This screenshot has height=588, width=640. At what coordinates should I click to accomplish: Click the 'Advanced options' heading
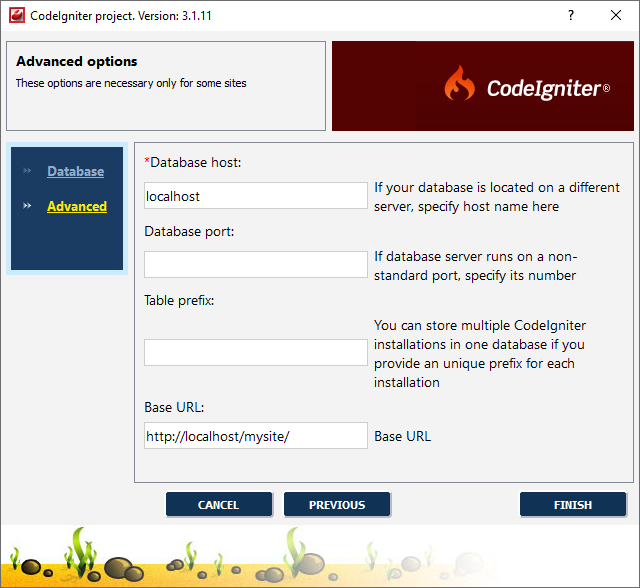coord(77,61)
